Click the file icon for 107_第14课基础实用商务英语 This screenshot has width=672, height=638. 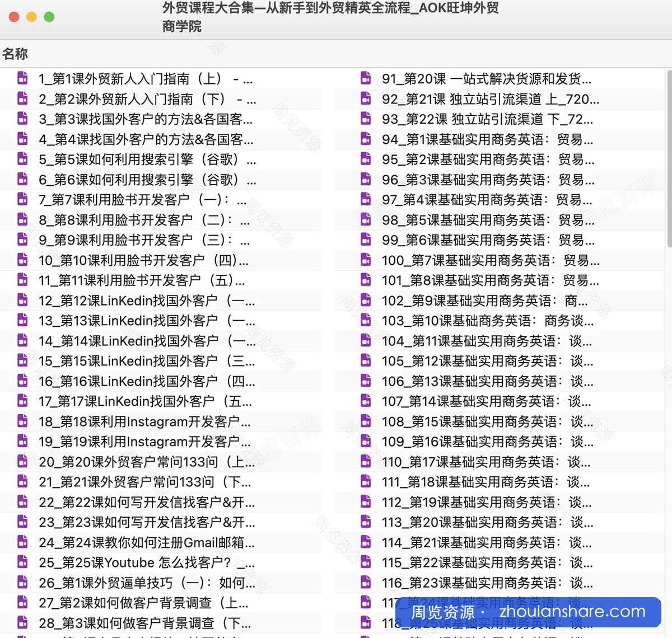click(x=366, y=400)
